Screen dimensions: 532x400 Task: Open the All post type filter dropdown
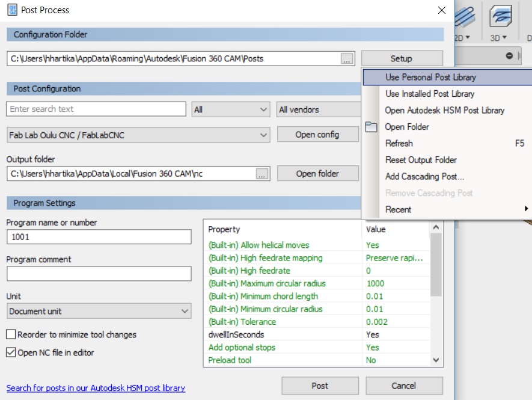(x=231, y=109)
